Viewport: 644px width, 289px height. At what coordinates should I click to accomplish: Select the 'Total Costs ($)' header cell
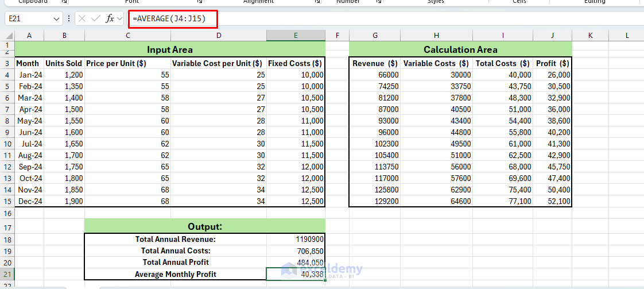coord(503,63)
